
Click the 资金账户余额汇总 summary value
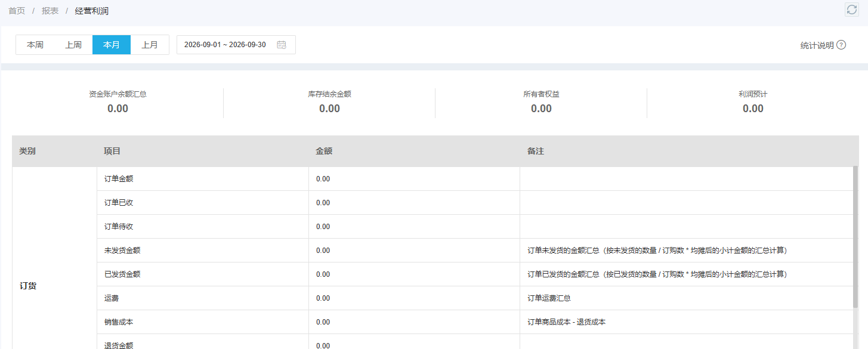point(118,109)
